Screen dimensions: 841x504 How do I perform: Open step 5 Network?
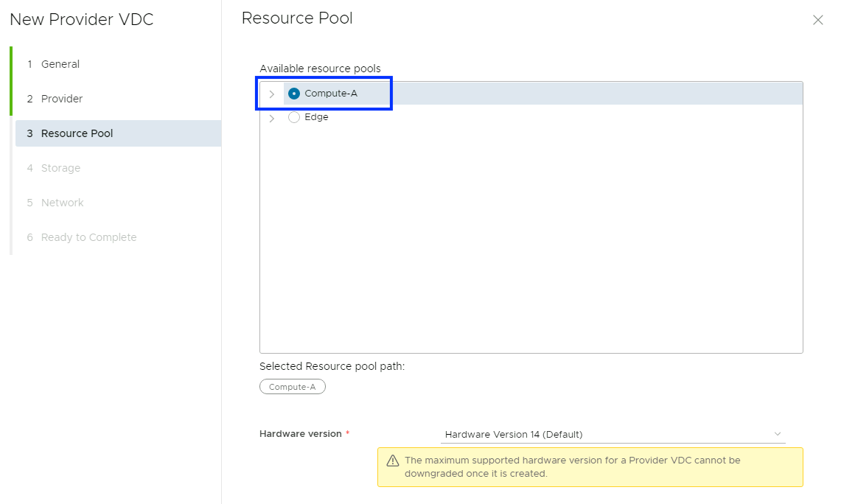coord(62,203)
